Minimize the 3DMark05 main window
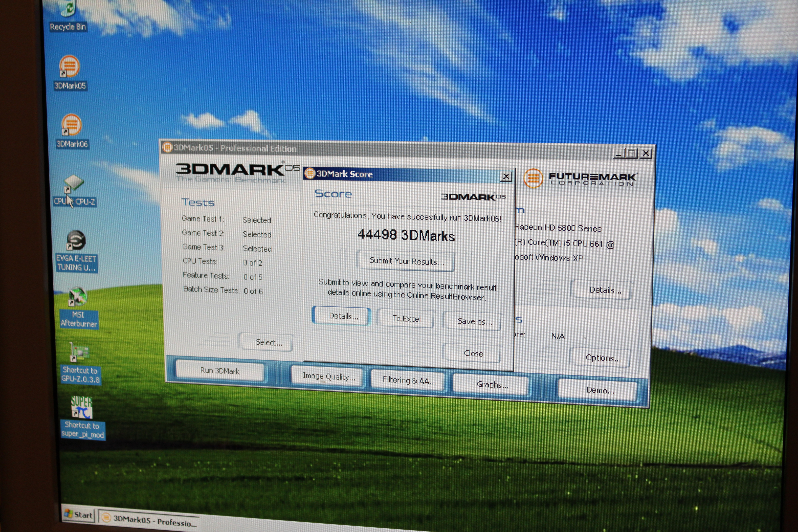The image size is (798, 532). pos(618,153)
